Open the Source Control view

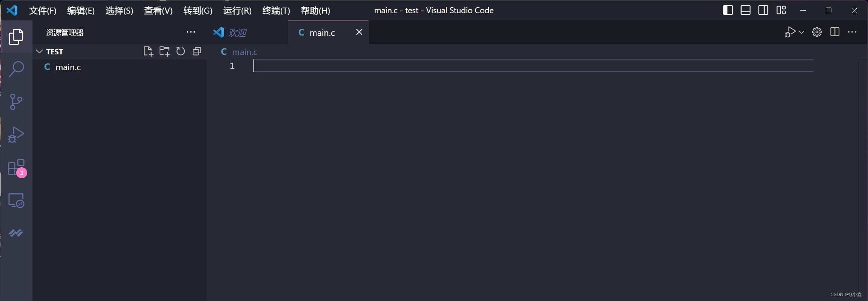(16, 102)
